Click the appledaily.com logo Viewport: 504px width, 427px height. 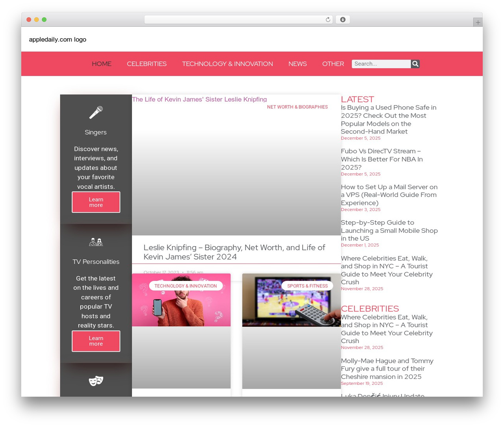point(57,39)
